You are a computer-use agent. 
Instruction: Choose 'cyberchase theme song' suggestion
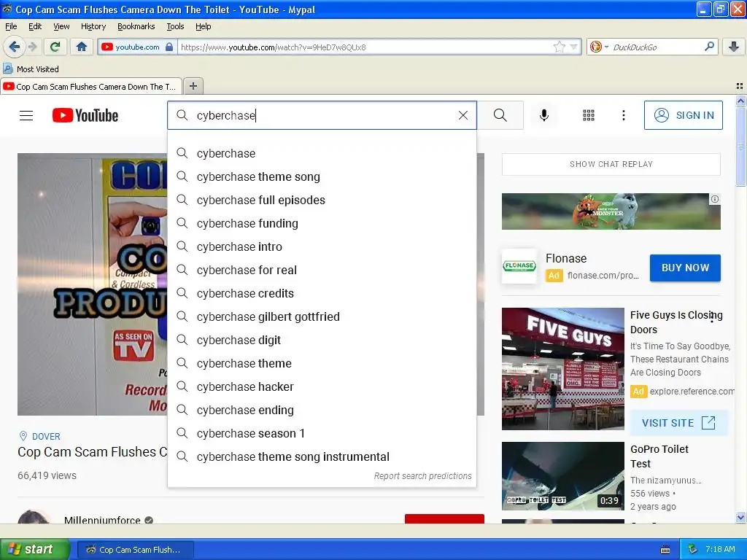(x=322, y=176)
